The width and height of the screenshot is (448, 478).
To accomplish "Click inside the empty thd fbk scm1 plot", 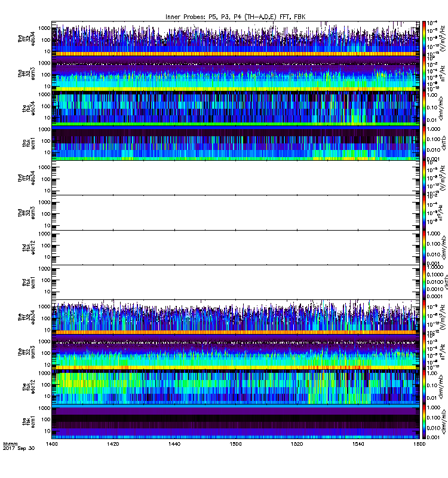I will tap(235, 282).
